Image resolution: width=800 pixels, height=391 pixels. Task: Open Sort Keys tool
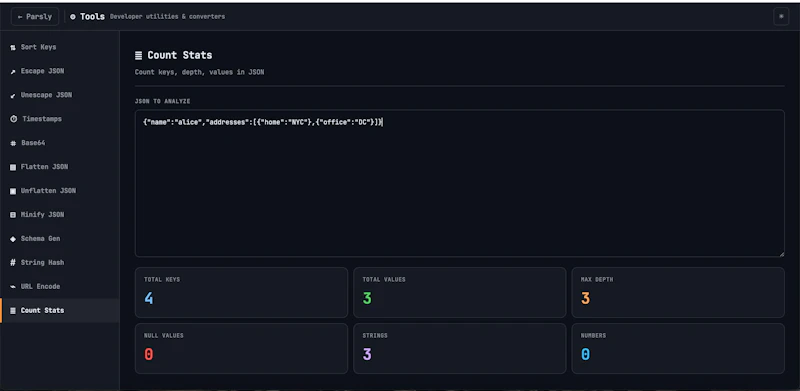60,47
